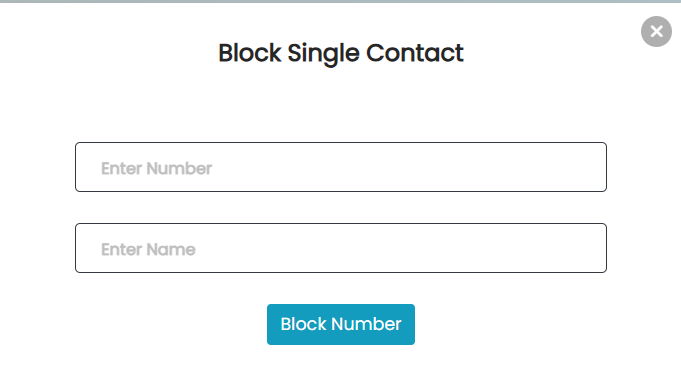Click the Enter Number placeholder text
The width and height of the screenshot is (681, 389).
coord(156,168)
